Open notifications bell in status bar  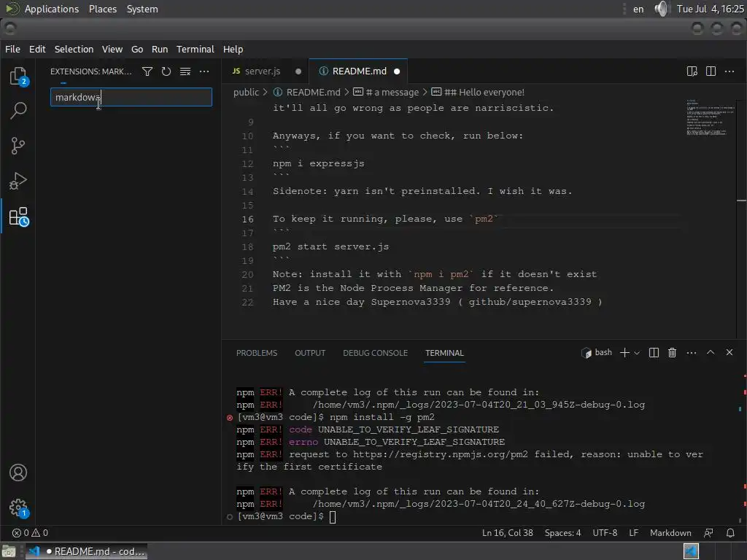pos(730,533)
